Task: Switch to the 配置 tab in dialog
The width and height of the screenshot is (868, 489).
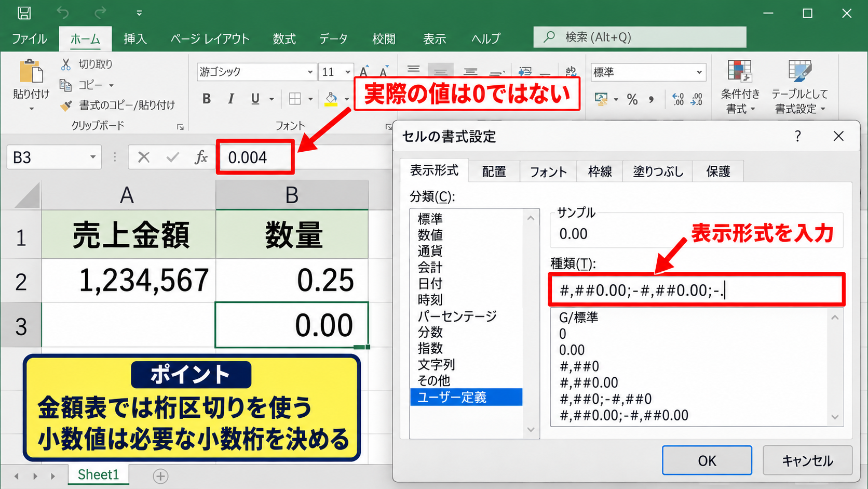Action: [x=494, y=171]
